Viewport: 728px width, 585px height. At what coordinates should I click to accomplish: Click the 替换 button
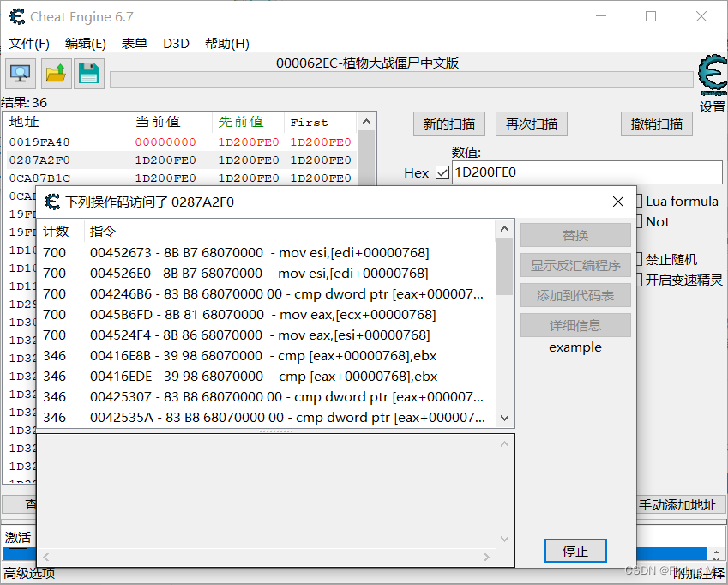pos(575,235)
